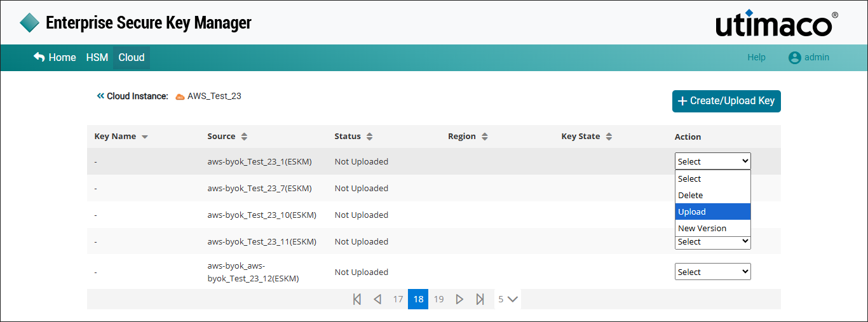Click the Enterprise Secure Key Manager title
The height and width of the screenshot is (322, 868).
pos(149,23)
